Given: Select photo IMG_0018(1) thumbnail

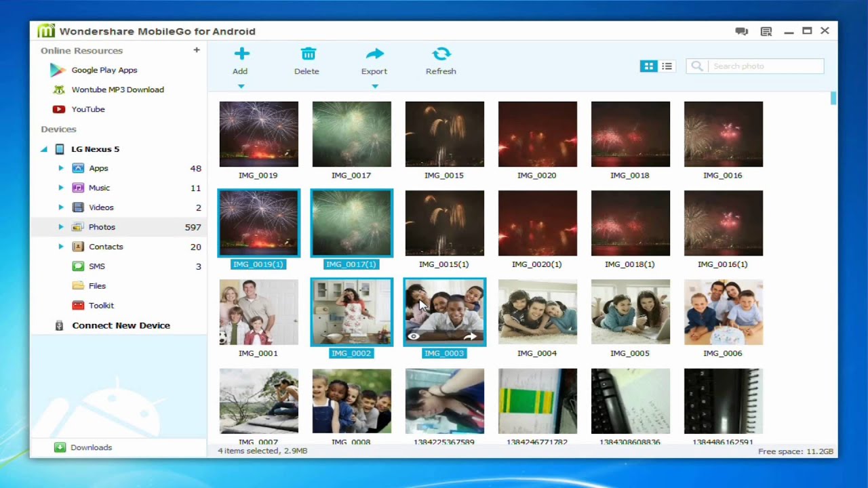Looking at the screenshot, I should tap(630, 223).
